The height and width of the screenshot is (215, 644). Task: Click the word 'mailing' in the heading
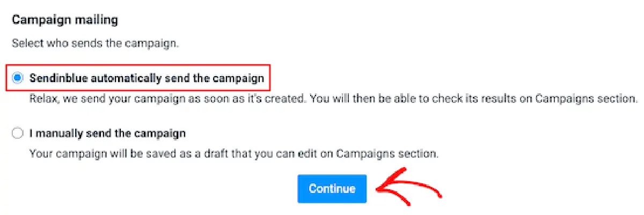coord(100,20)
